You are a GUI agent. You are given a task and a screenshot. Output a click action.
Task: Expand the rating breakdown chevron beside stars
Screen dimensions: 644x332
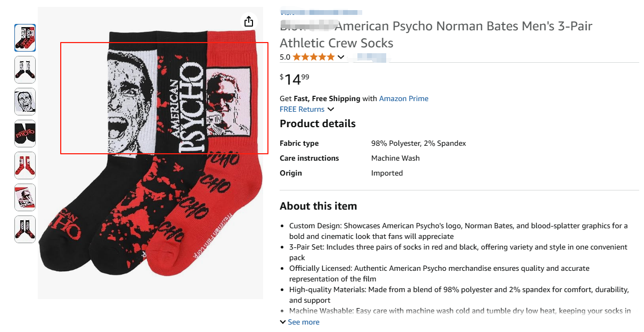click(x=341, y=57)
